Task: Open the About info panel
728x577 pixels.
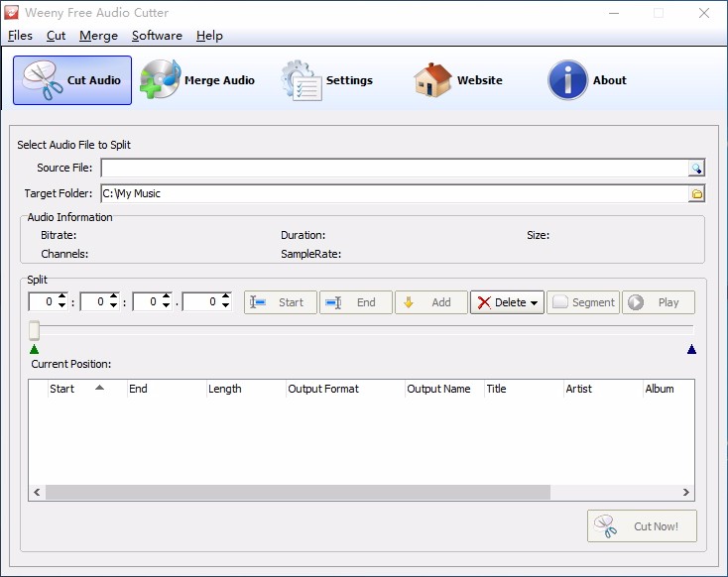Action: pos(587,80)
